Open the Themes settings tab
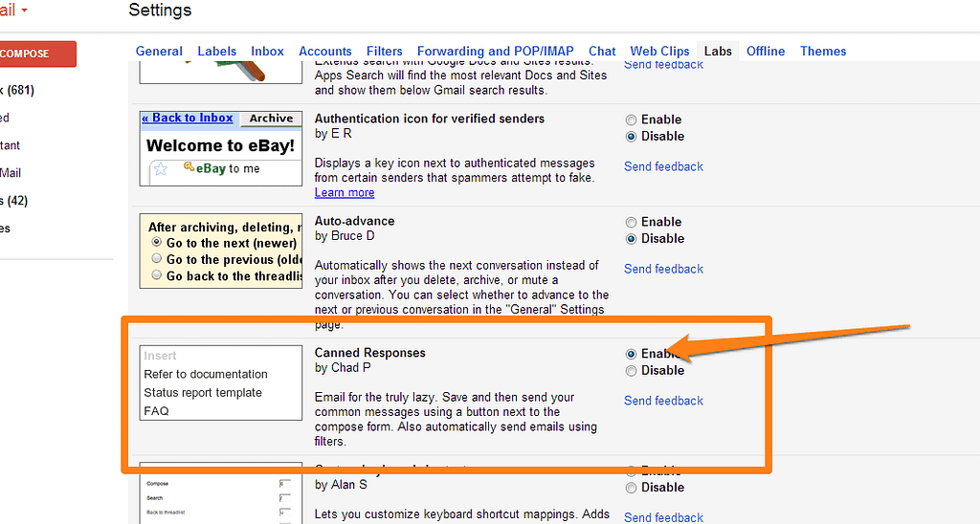The height and width of the screenshot is (524, 980). pyautogui.click(x=823, y=52)
